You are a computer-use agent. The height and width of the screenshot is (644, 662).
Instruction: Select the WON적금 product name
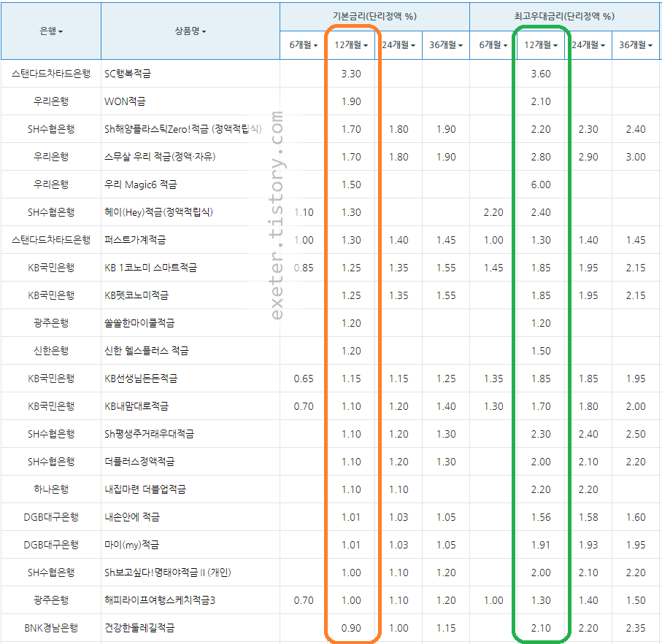click(x=125, y=101)
